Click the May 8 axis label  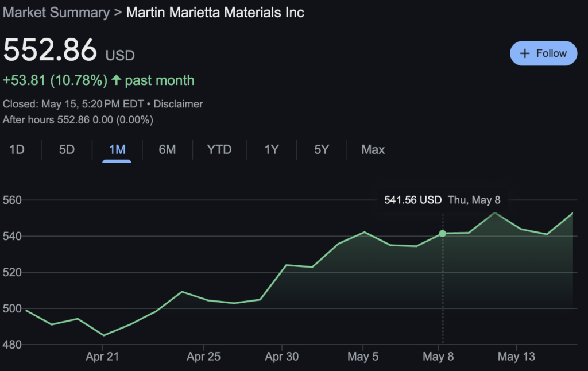click(x=438, y=357)
